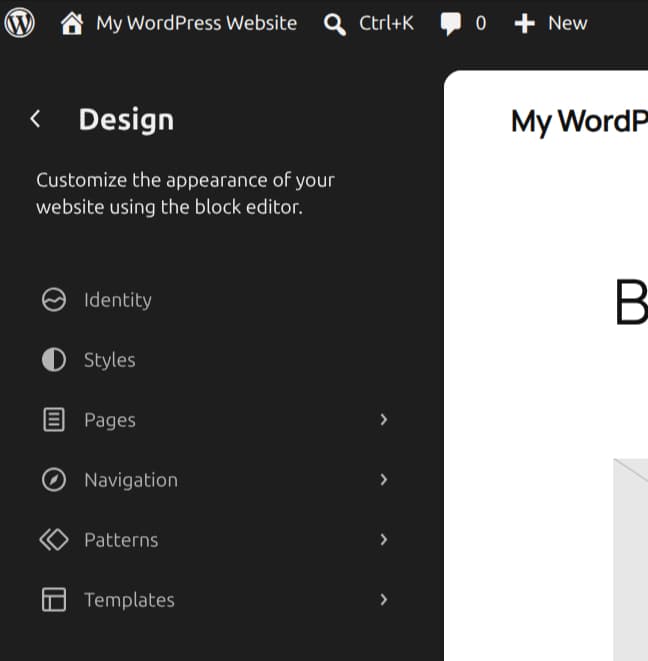Open the New content menu

567,23
